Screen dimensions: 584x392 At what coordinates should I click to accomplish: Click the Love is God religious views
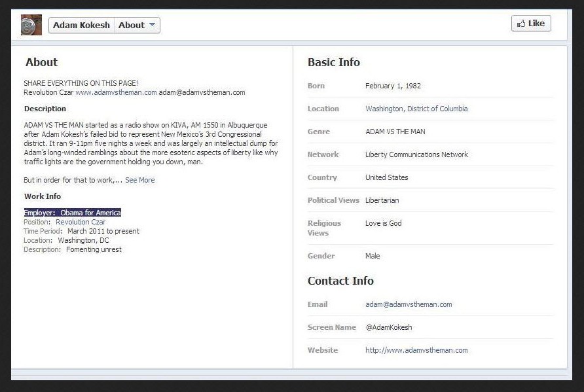[x=383, y=223]
